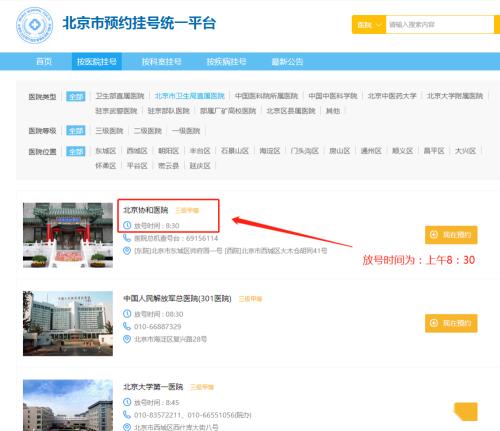
Task: Click plus icon in 301医院 booking button
Action: tap(434, 323)
